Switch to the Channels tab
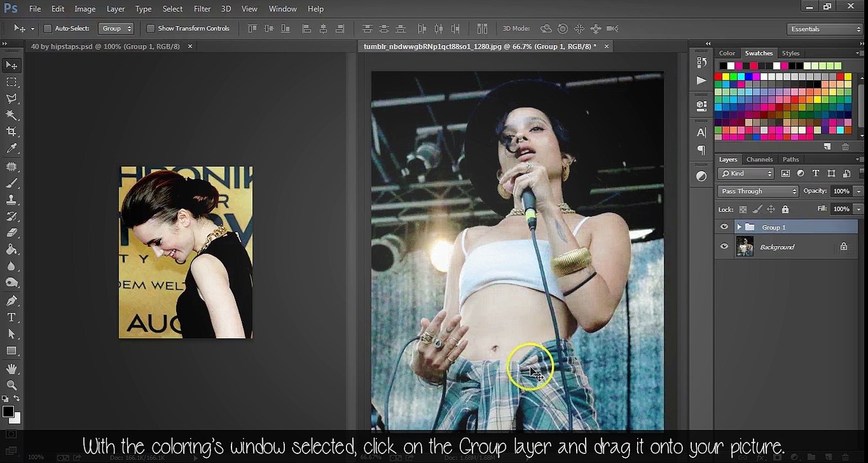Image resolution: width=868 pixels, height=463 pixels. [x=759, y=159]
